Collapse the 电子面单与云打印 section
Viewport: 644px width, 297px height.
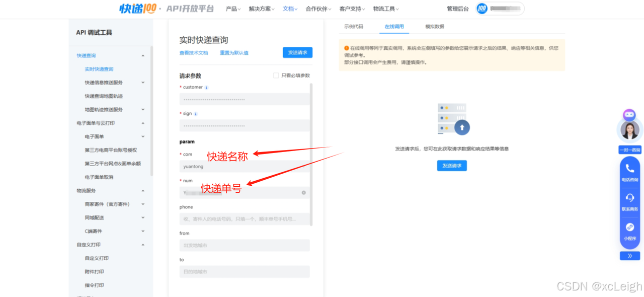[x=143, y=123]
